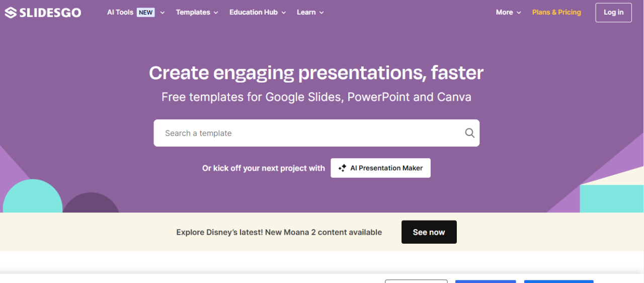Viewport: 644px width, 283px height.
Task: Expand the Education Hub dropdown chevron
Action: [284, 13]
